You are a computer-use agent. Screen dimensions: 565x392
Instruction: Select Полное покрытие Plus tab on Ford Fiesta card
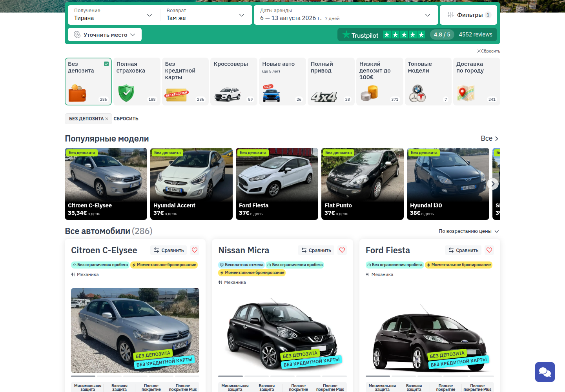pyautogui.click(x=478, y=388)
